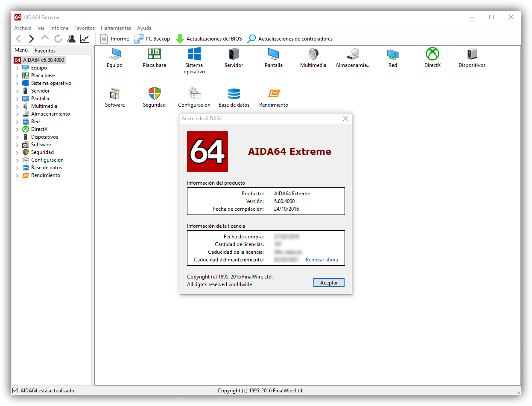This screenshot has width=532, height=406.
Task: Click Actualizaciones del BIOS
Action: click(x=209, y=39)
